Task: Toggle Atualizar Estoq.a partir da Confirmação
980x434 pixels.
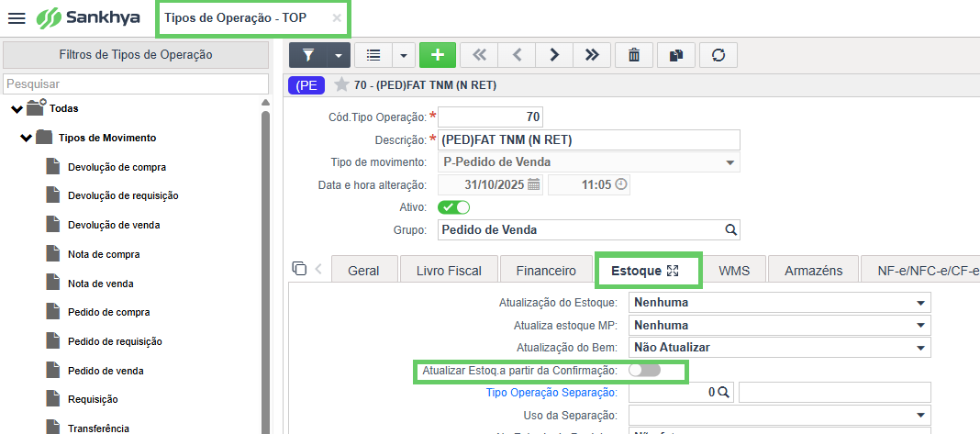Action: tap(644, 371)
